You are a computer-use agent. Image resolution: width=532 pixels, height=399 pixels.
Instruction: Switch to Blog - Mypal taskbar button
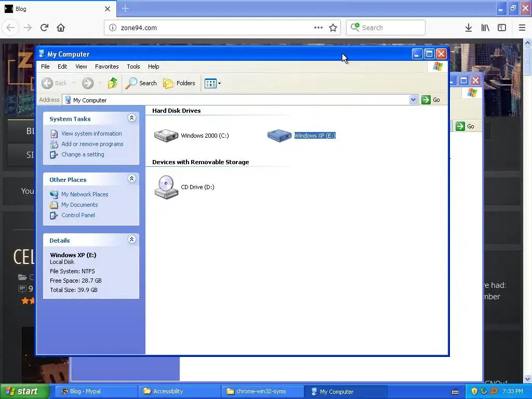click(96, 391)
